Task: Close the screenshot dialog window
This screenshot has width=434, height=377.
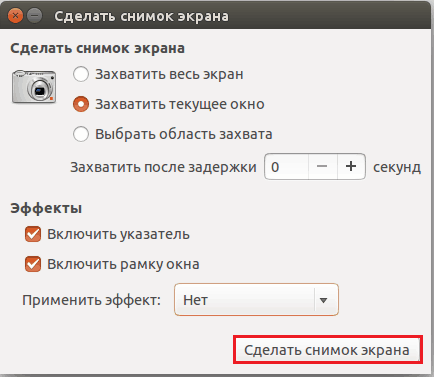Action: [x=15, y=16]
